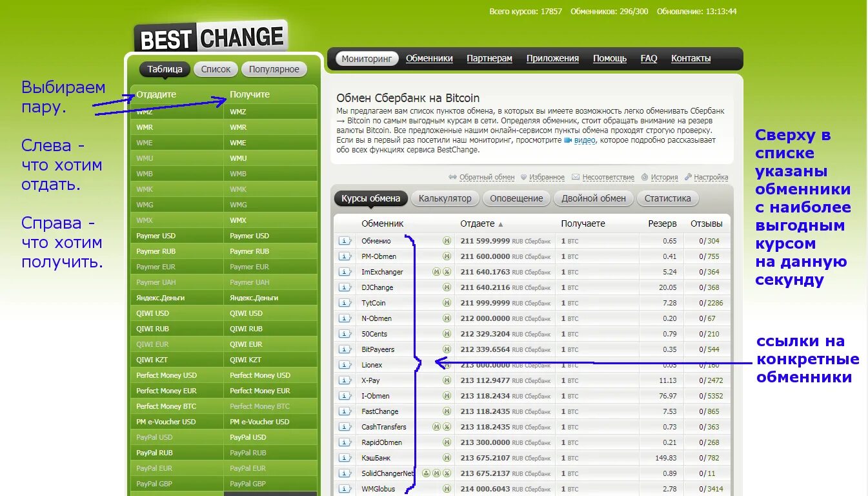Select Perfect Money USD in Получите column
The image size is (868, 496).
tap(270, 375)
